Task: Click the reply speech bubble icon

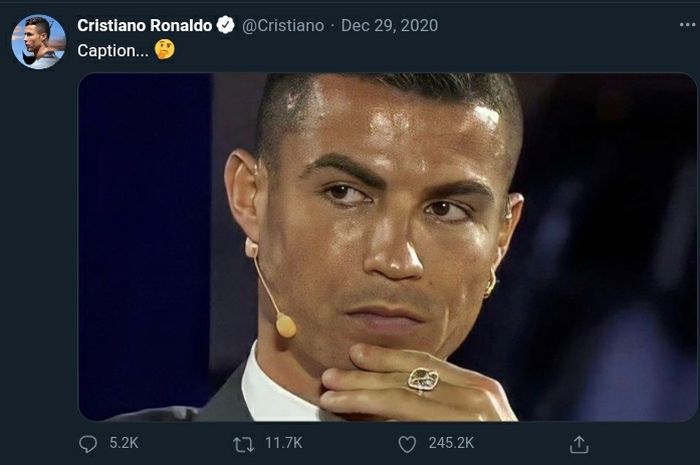Action: tap(88, 443)
